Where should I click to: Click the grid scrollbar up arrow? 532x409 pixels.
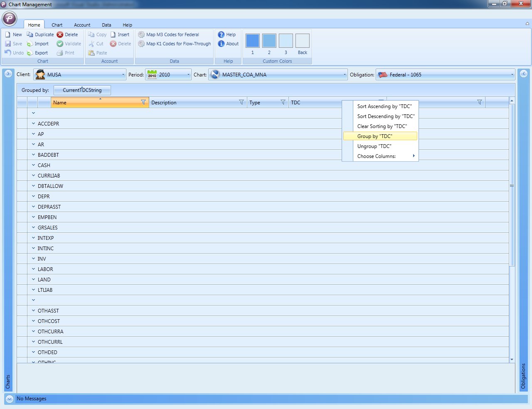[x=512, y=101]
